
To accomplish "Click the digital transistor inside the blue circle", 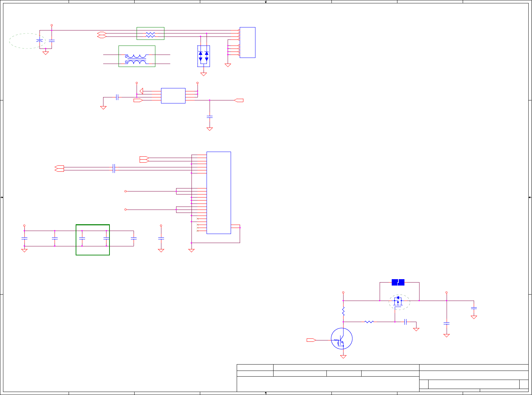I will (341, 339).
